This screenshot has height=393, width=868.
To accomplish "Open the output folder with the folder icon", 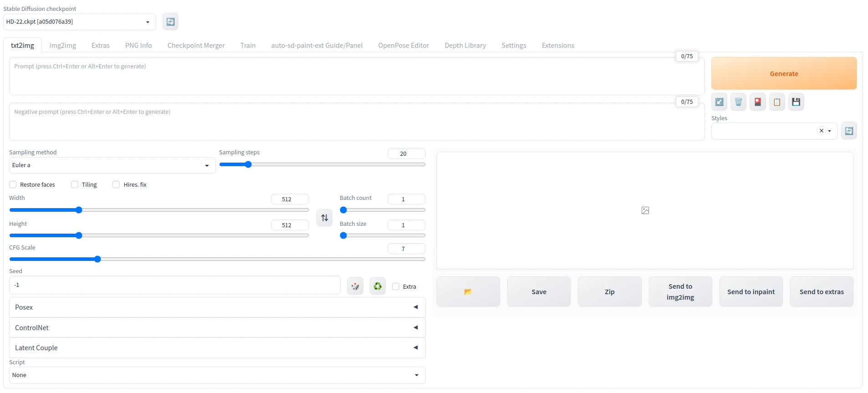I will (x=468, y=292).
